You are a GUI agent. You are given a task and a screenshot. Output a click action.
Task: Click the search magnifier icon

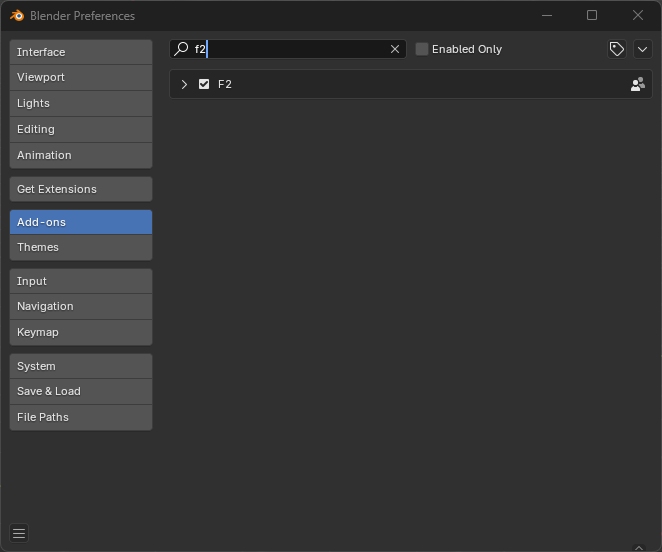click(x=181, y=49)
